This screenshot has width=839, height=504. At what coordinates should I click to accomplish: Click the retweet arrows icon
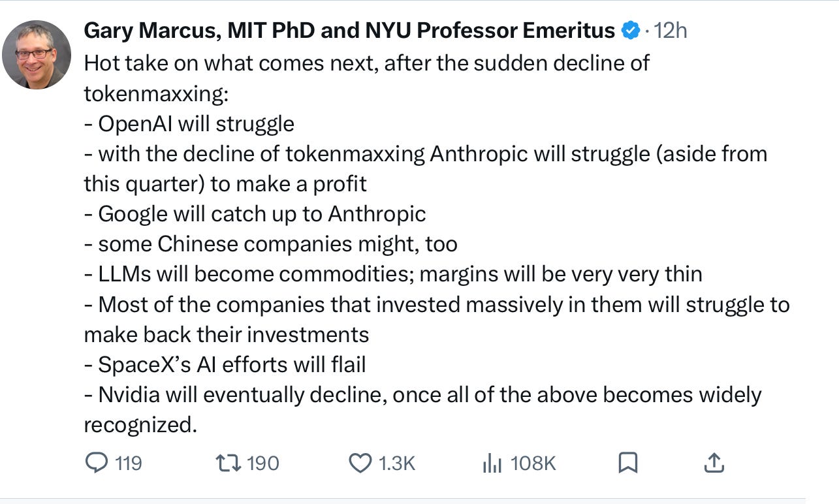click(228, 464)
